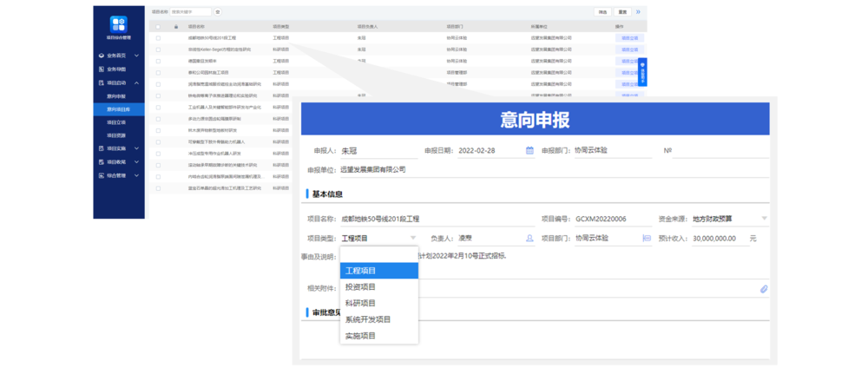Click the app logo above 项目综合管理

coord(118,24)
